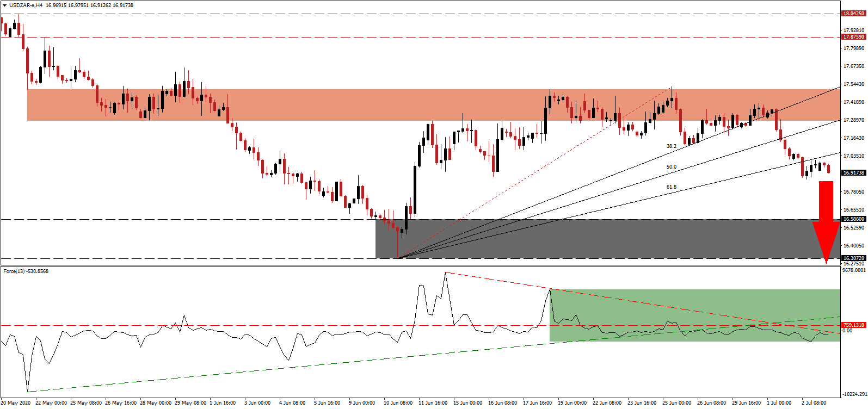Click the current price tag 16.91738

(853, 172)
